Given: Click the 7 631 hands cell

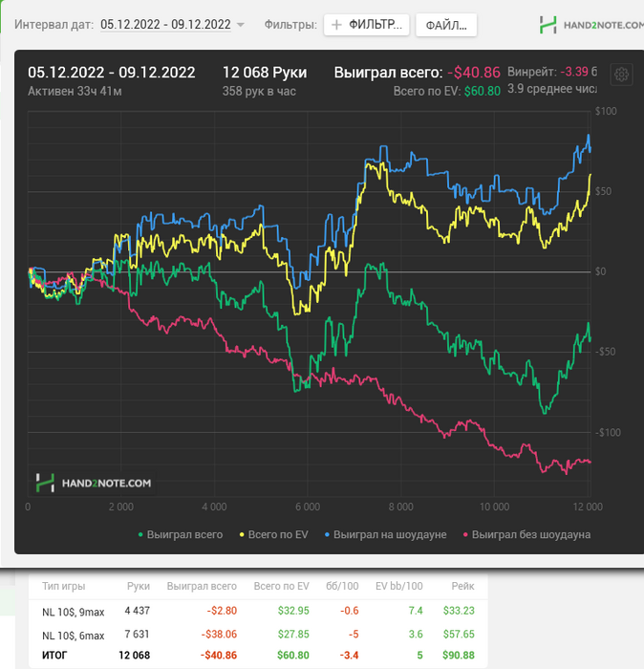Looking at the screenshot, I should point(138,634).
